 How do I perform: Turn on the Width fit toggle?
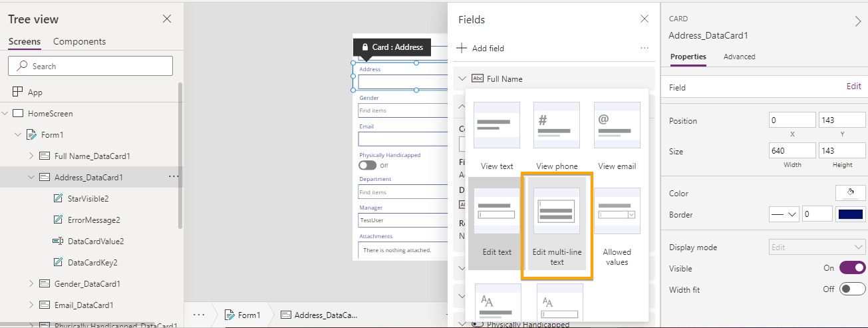852,289
